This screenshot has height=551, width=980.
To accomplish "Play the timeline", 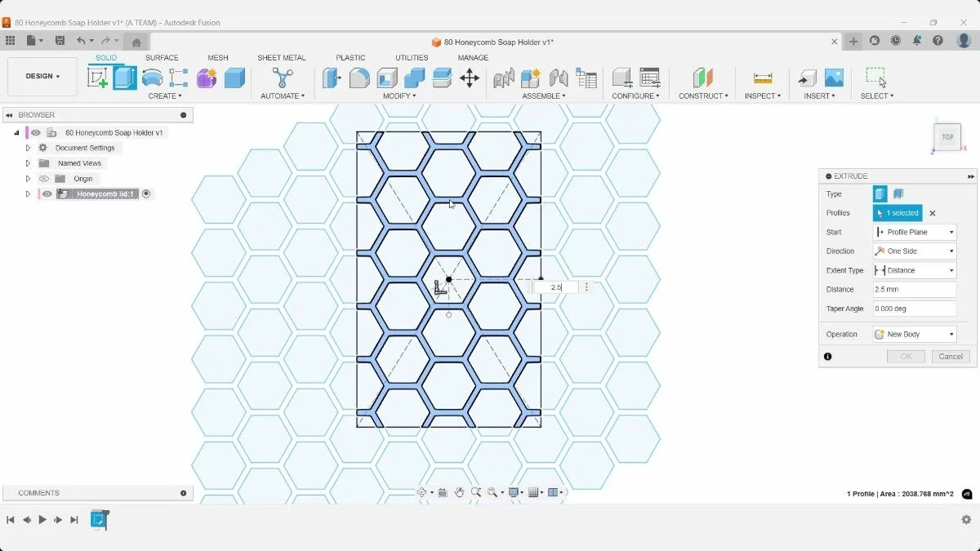I will [x=42, y=520].
